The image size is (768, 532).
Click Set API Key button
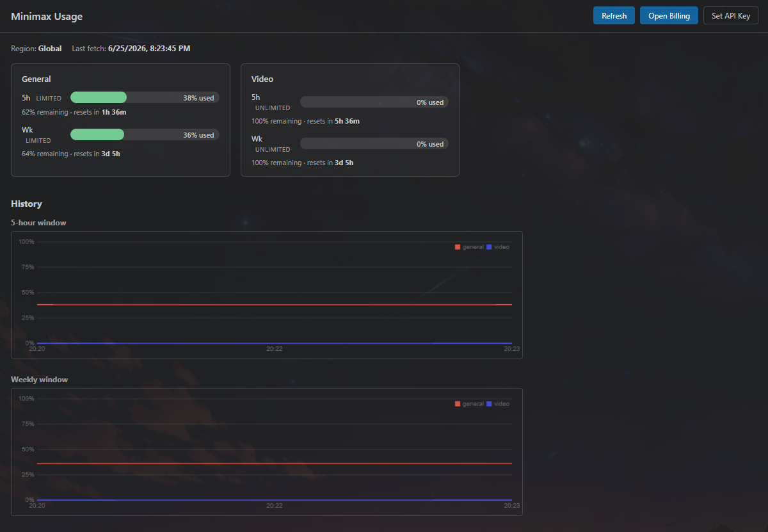pos(731,16)
